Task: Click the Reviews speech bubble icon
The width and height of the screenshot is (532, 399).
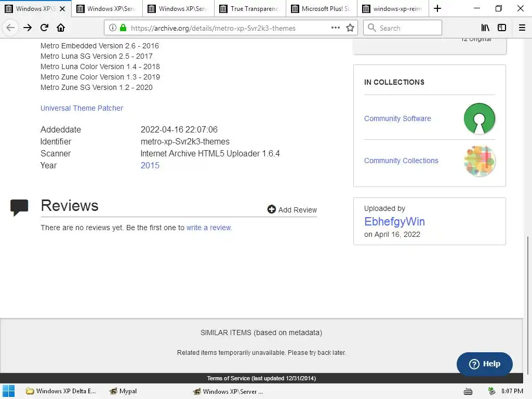Action: tap(19, 208)
